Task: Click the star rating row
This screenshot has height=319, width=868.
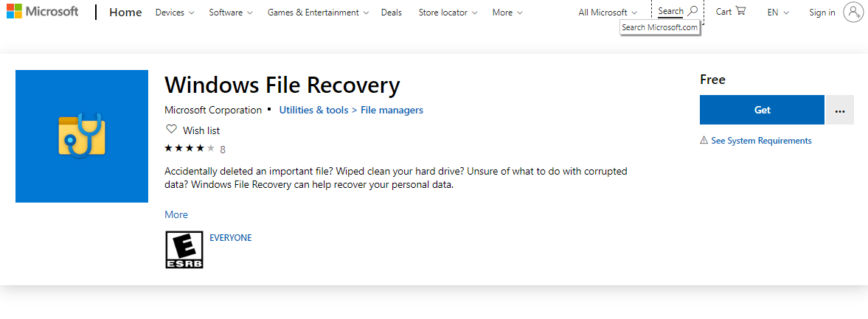Action: coord(190,148)
